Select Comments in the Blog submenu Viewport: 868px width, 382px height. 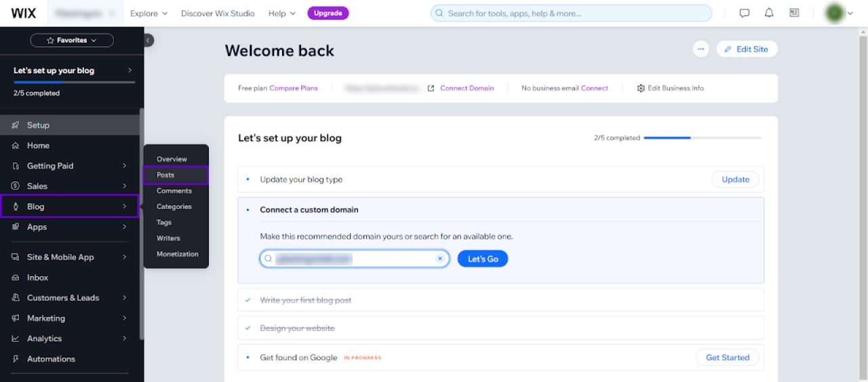174,191
